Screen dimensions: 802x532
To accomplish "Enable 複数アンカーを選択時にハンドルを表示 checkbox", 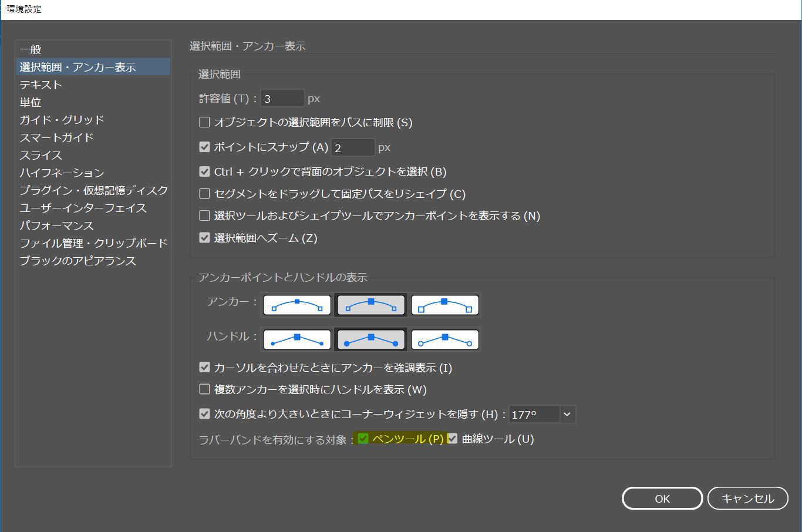I will click(x=204, y=389).
